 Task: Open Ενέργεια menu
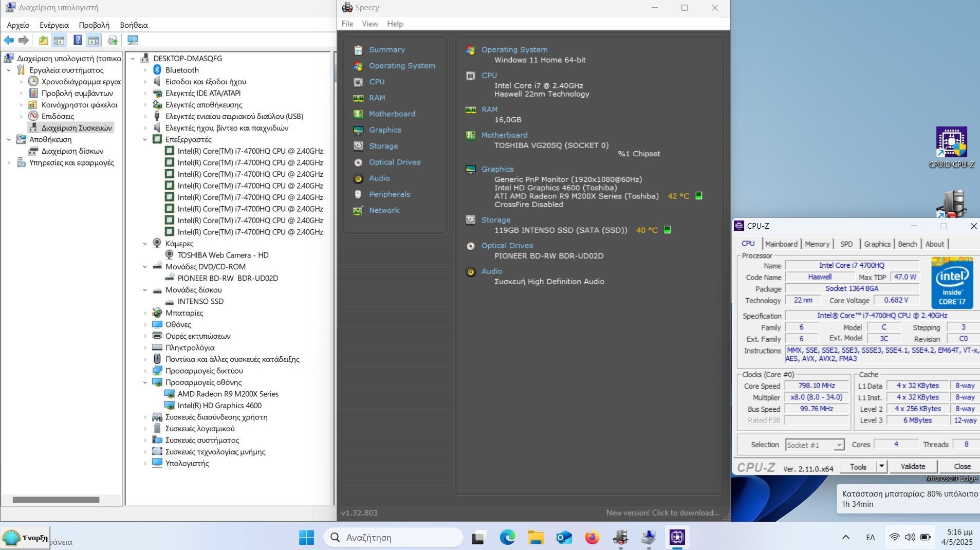[54, 25]
